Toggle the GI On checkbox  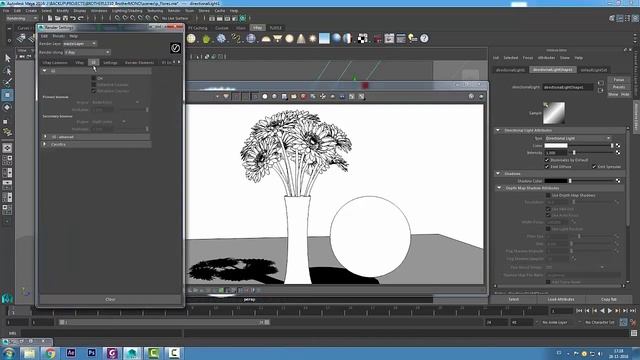pyautogui.click(x=94, y=78)
